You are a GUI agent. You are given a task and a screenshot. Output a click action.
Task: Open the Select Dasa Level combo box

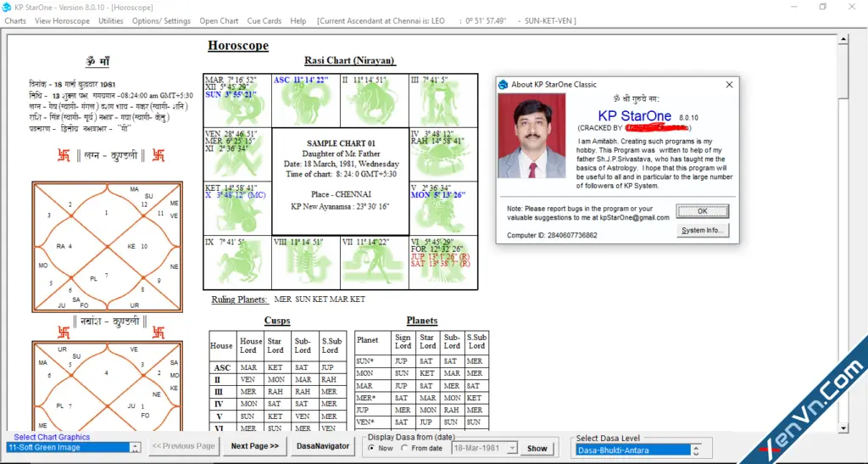pyautogui.click(x=638, y=450)
